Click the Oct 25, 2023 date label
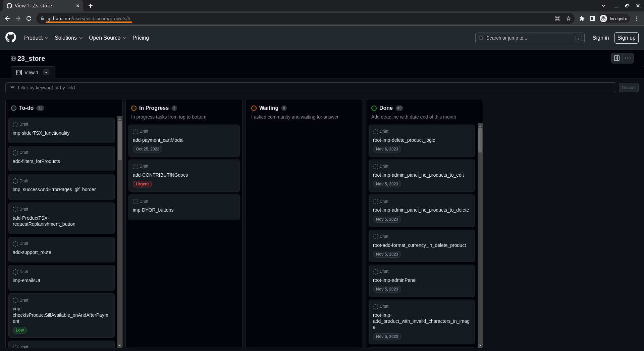 tap(147, 149)
